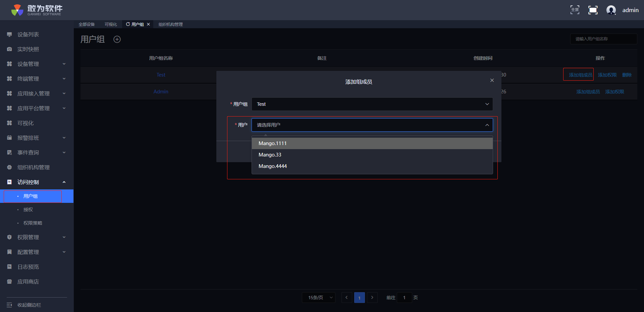Open the 用户组 dropdown showing Test
Screen dimensions: 644x312
coord(372,104)
